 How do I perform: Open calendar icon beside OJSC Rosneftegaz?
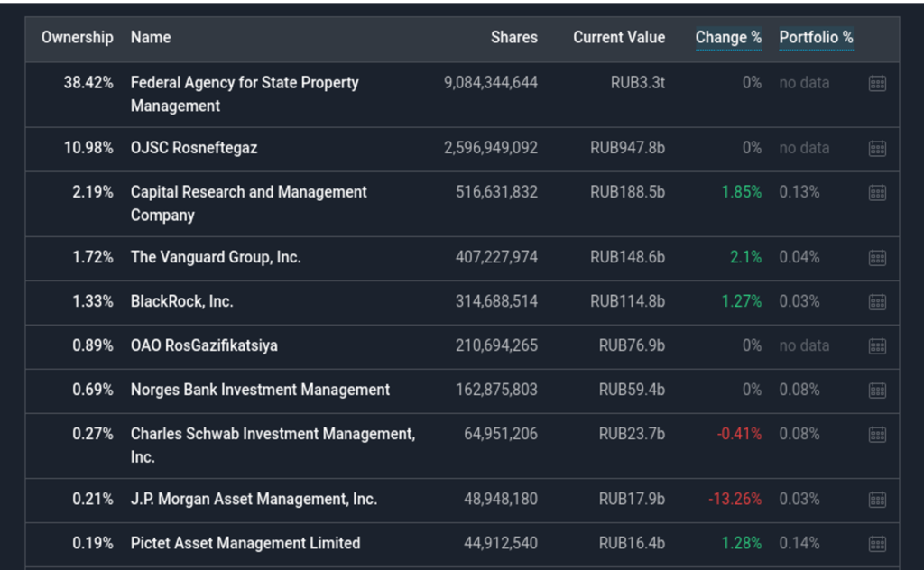tap(876, 148)
